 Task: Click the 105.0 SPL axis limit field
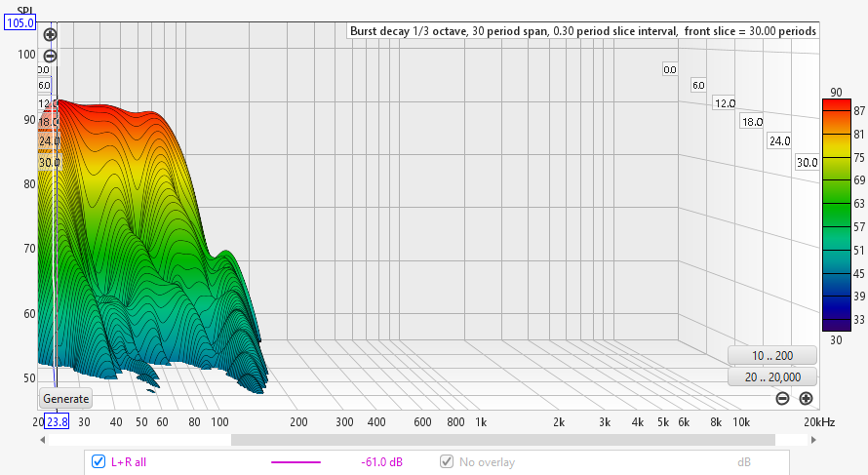[x=20, y=22]
